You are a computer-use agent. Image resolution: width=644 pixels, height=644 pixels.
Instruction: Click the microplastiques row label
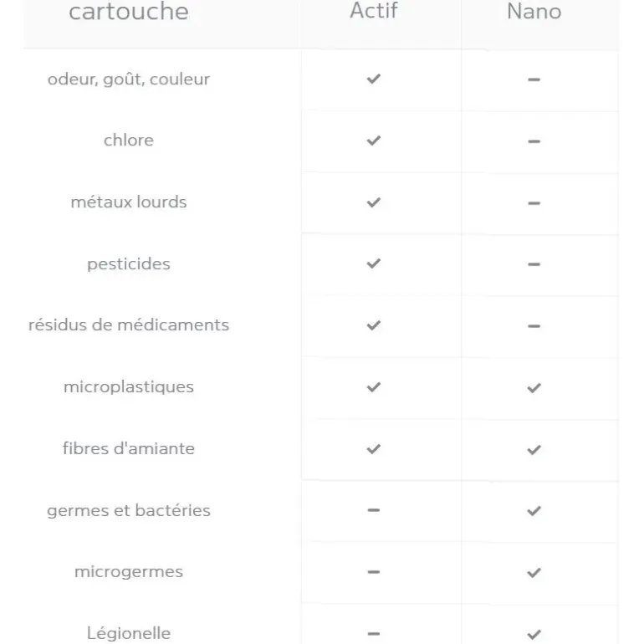(129, 387)
